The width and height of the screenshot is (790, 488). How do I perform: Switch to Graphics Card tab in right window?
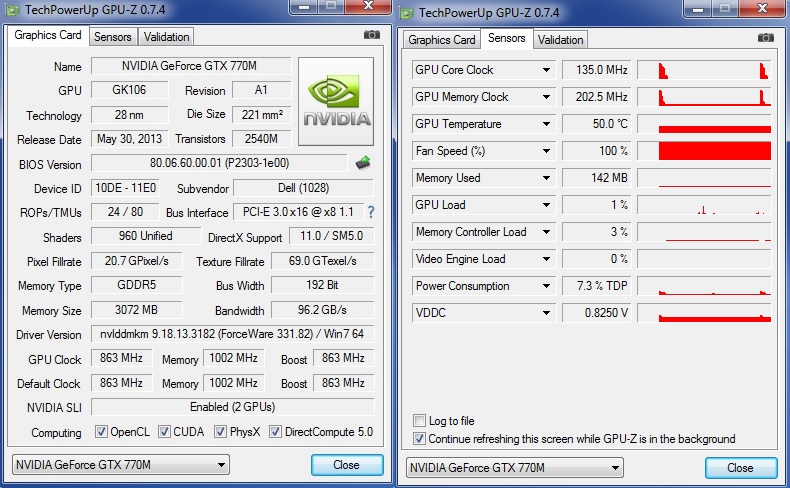(442, 40)
